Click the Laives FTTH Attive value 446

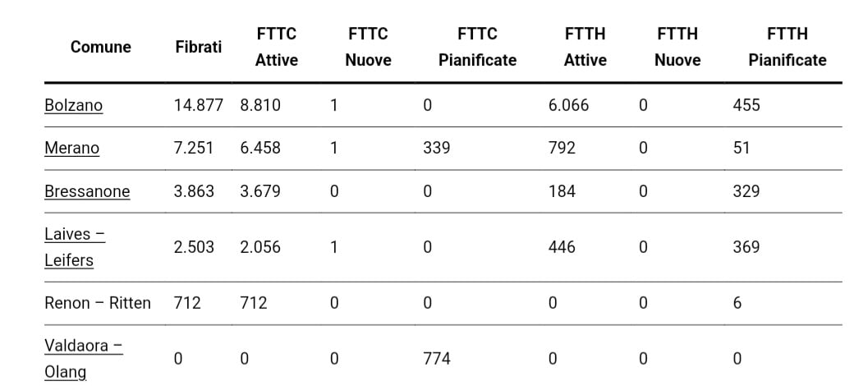[562, 246]
